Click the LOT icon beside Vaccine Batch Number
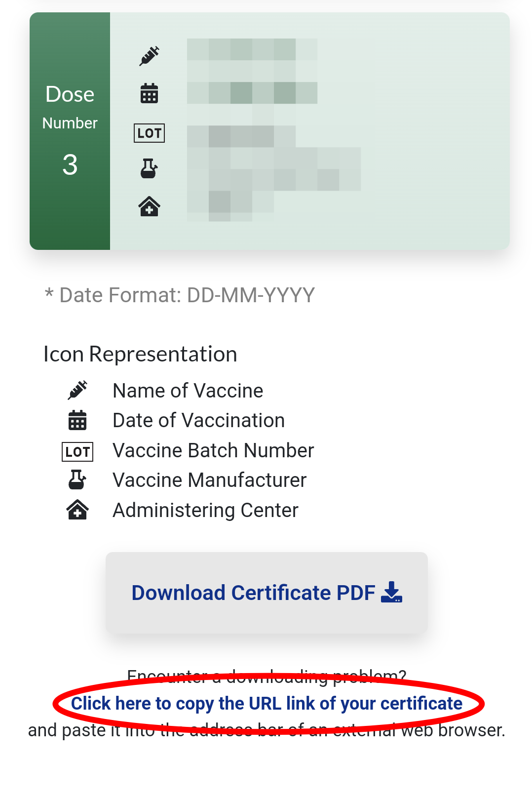Image resolution: width=532 pixels, height=799 pixels. coord(77,451)
